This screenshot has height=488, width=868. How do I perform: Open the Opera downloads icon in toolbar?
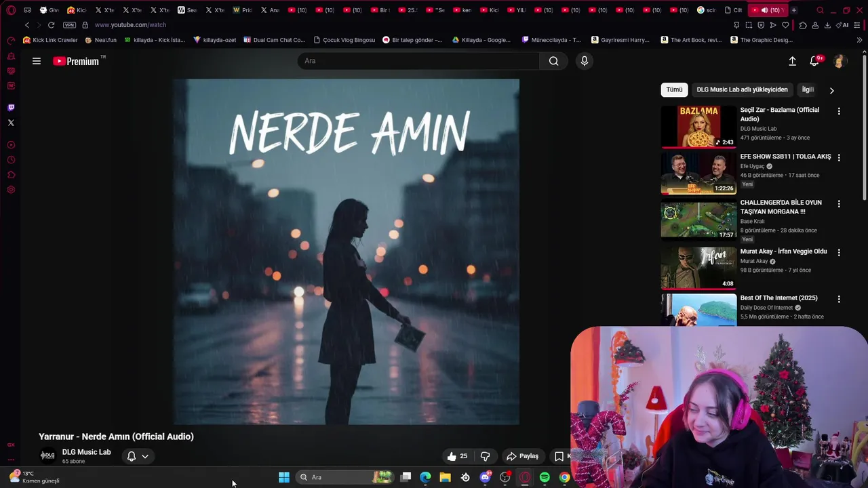pyautogui.click(x=827, y=25)
